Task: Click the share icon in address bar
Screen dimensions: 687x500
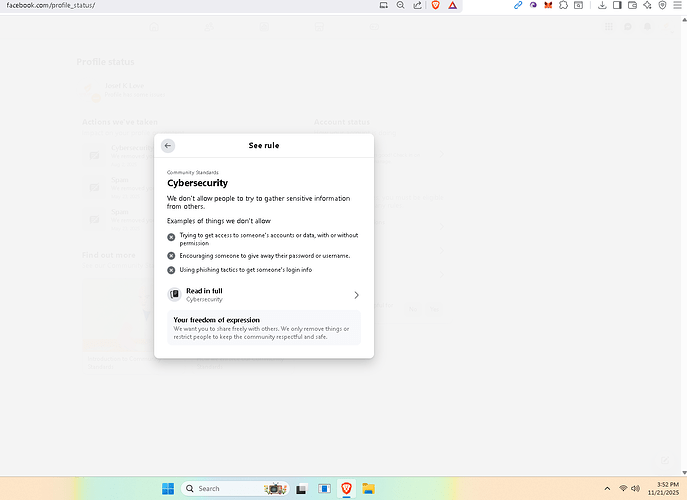Action: point(416,6)
